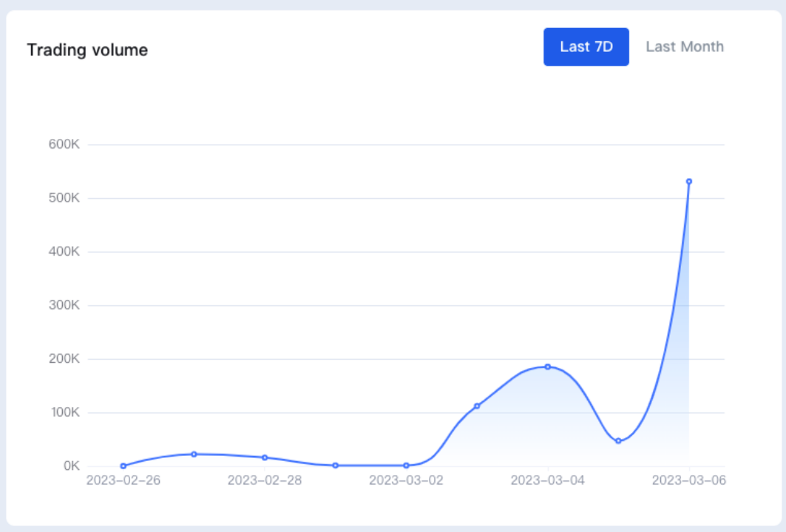Click the 500K y-axis label
Image resolution: width=786 pixels, height=532 pixels.
(64, 198)
